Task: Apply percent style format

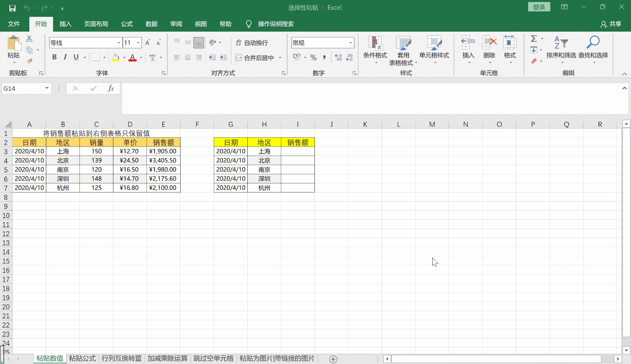Action: coord(313,58)
